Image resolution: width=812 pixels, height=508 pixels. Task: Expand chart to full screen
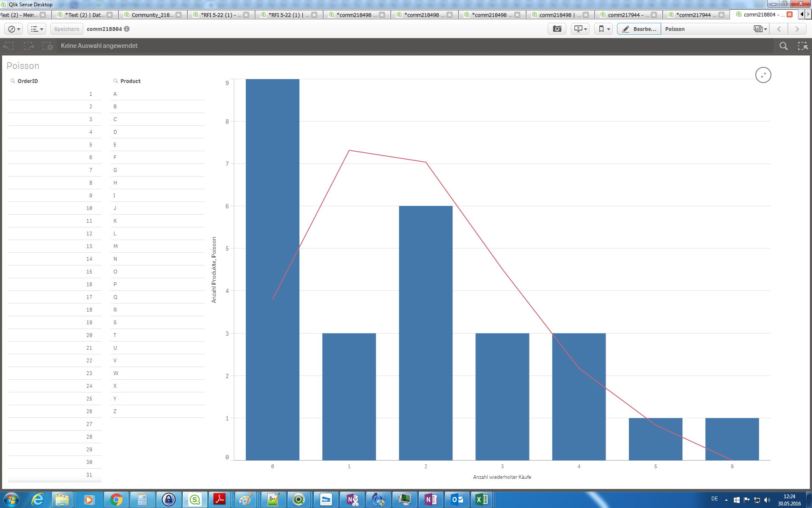pyautogui.click(x=763, y=75)
